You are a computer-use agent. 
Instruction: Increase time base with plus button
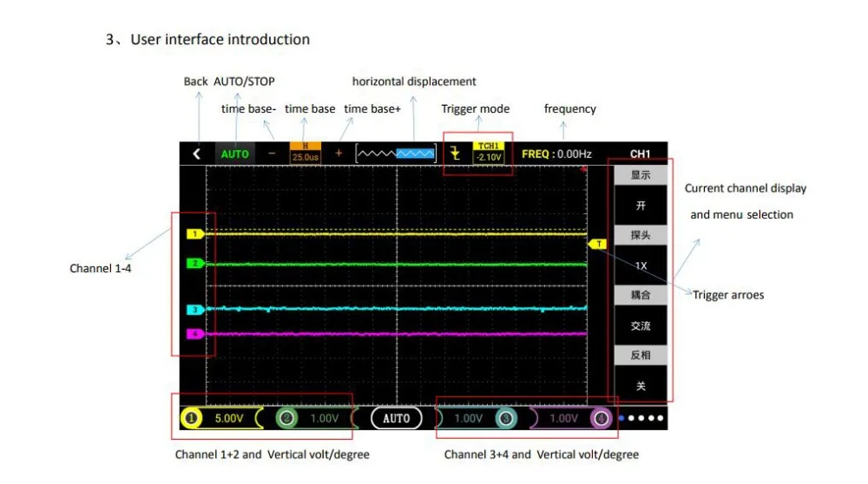[x=339, y=154]
